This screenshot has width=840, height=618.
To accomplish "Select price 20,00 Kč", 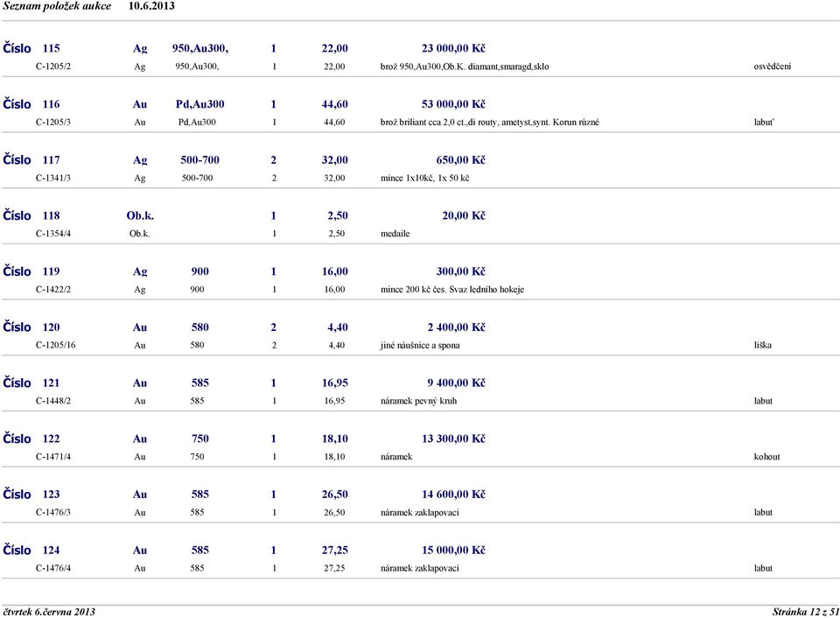I will click(x=464, y=215).
